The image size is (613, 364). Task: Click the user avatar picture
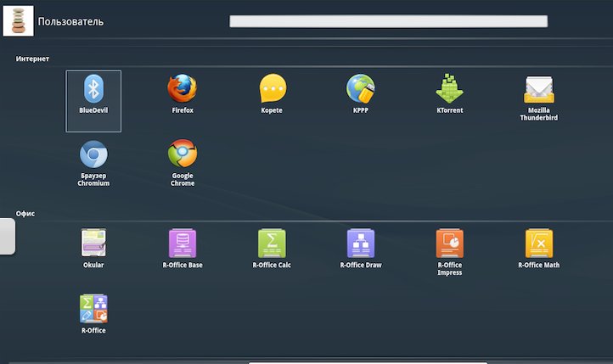19,21
